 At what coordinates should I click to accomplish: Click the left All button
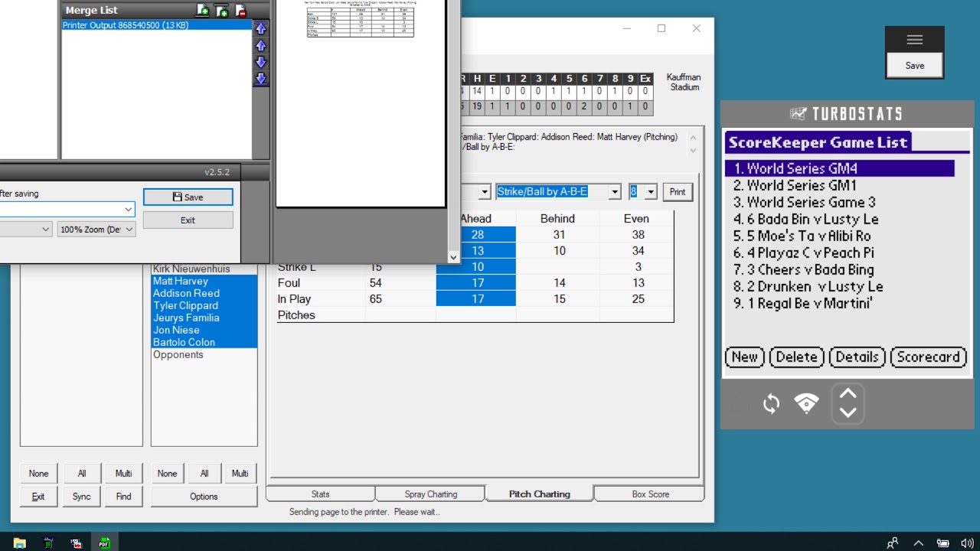(82, 473)
